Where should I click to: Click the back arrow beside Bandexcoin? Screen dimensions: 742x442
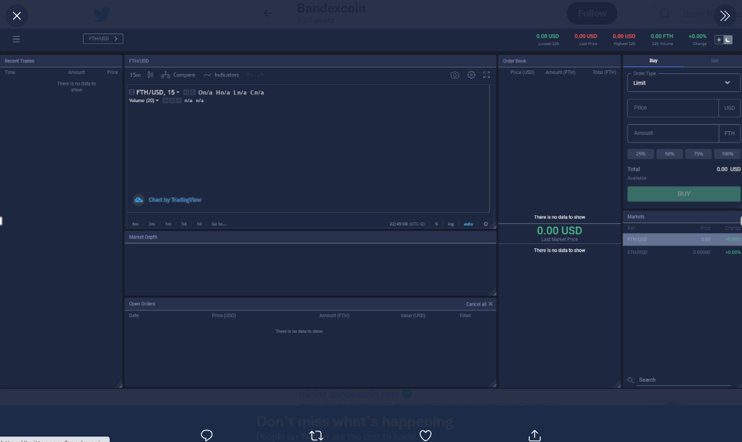[268, 14]
